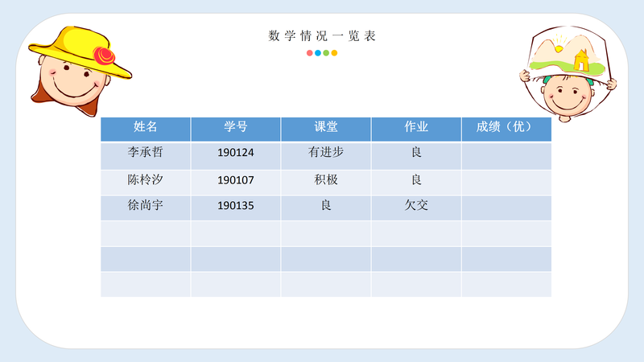Click 李承哲's homework cell 良
This screenshot has height=362, width=644.
pyautogui.click(x=416, y=156)
